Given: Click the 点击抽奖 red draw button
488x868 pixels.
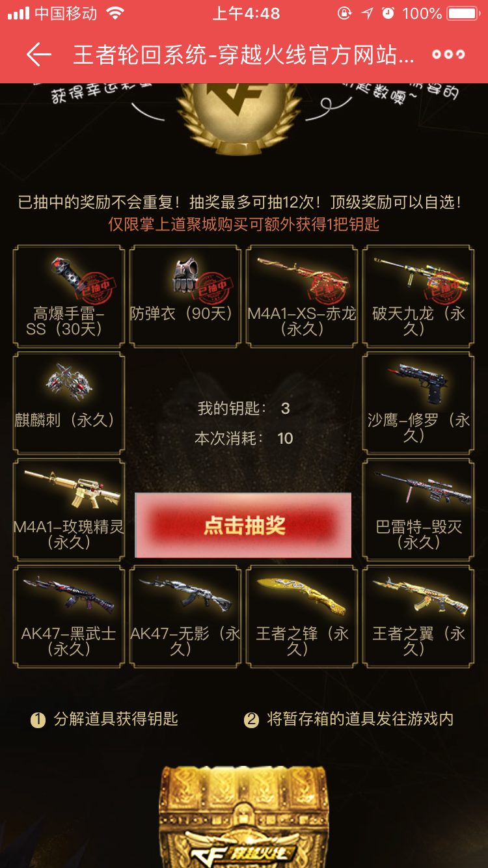Looking at the screenshot, I should point(243,525).
